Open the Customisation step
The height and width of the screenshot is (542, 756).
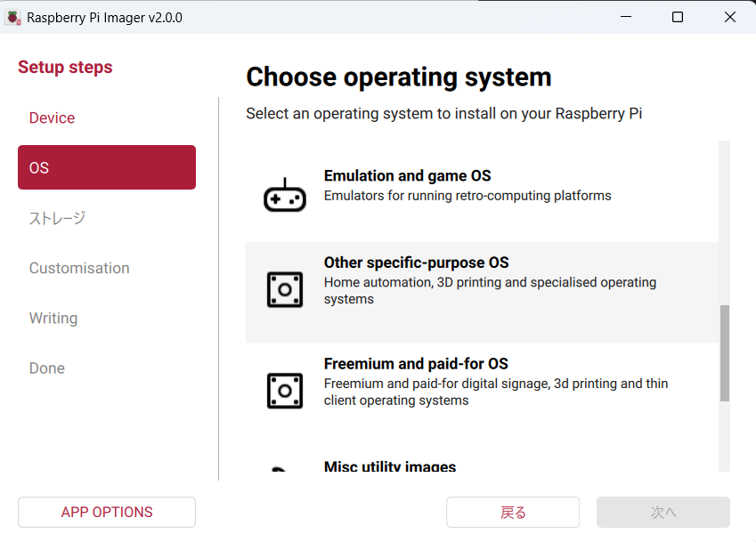(79, 268)
